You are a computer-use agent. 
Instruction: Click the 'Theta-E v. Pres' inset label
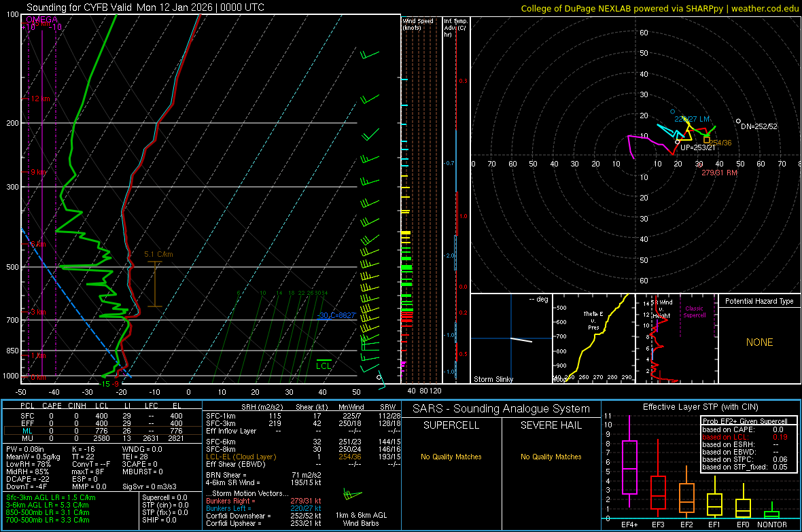[593, 321]
